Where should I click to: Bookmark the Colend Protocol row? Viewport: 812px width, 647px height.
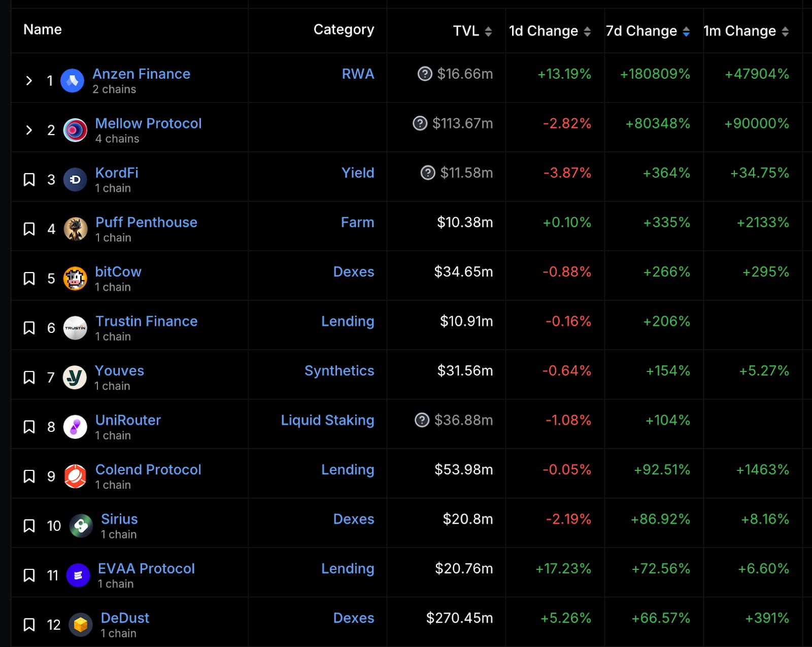[29, 476]
